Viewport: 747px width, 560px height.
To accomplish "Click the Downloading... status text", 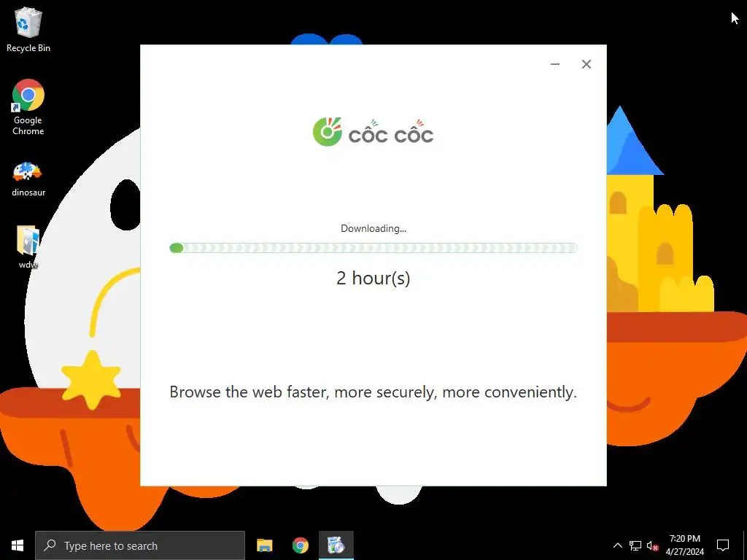I will (x=373, y=228).
